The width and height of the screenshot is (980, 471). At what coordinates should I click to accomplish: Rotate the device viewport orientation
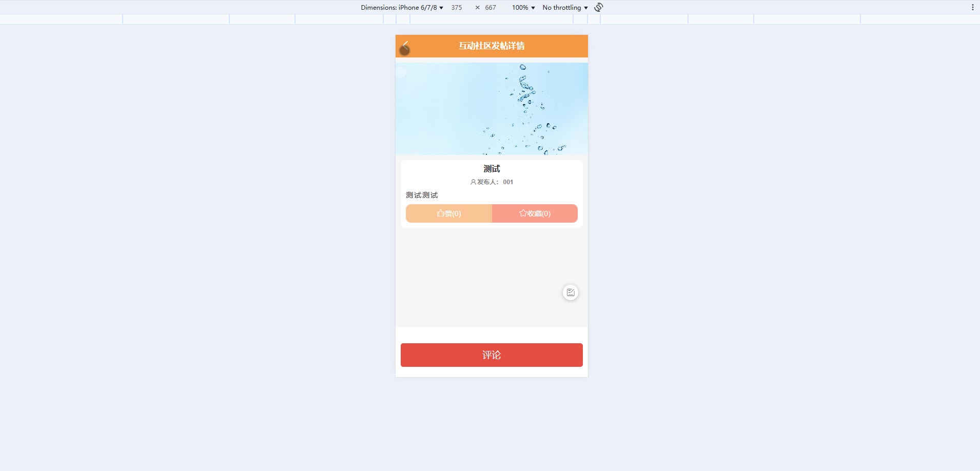point(599,7)
